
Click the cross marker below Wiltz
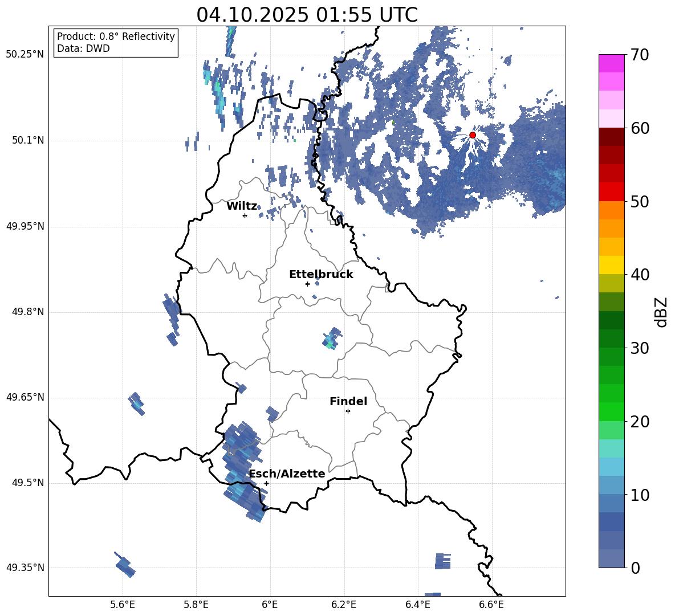245,215
